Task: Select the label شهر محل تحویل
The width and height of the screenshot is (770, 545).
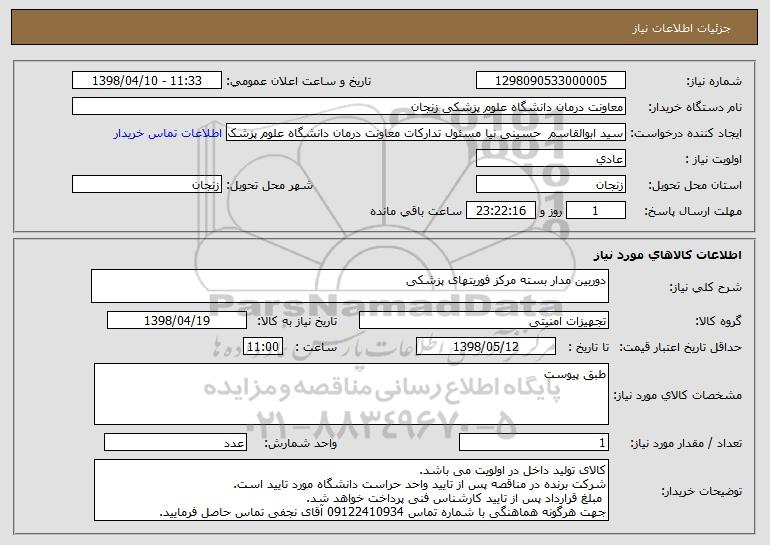Action: tap(269, 185)
